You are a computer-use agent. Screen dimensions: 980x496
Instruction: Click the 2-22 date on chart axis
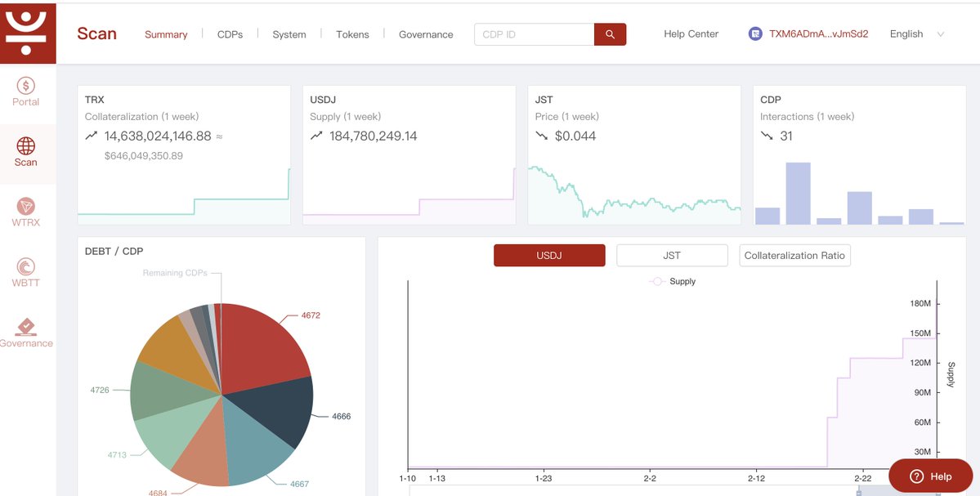(x=862, y=478)
